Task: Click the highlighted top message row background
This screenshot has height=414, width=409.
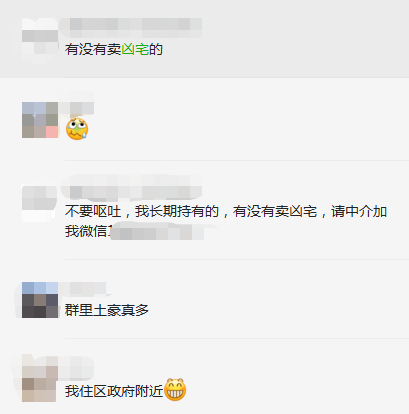Action: coord(204,39)
